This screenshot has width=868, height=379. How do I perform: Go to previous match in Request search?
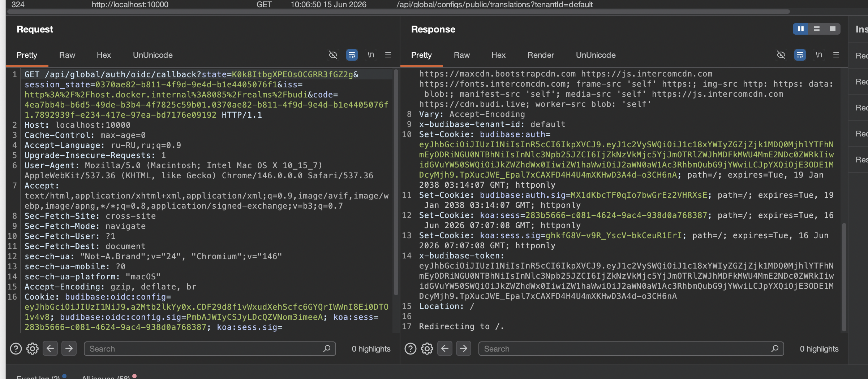50,349
